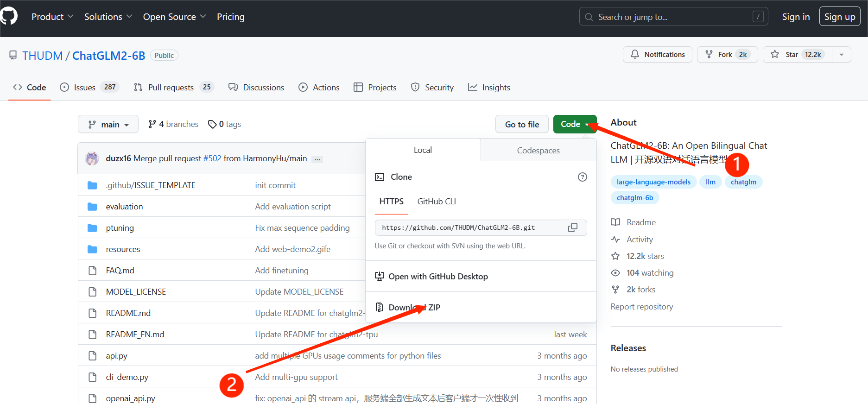Click the .github folder icon
The image size is (868, 404).
click(x=92, y=185)
